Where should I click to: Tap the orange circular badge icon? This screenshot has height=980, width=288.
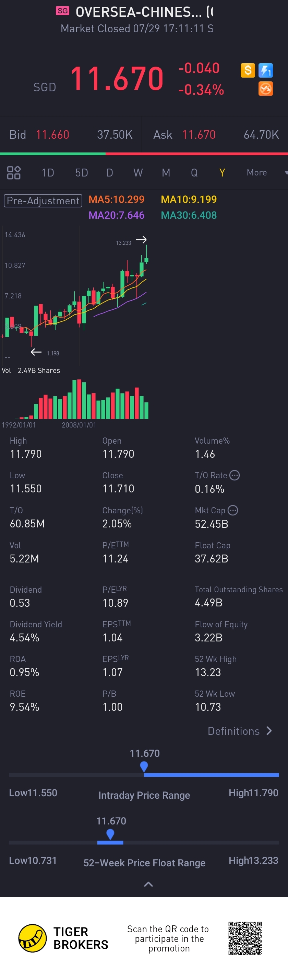click(x=266, y=89)
